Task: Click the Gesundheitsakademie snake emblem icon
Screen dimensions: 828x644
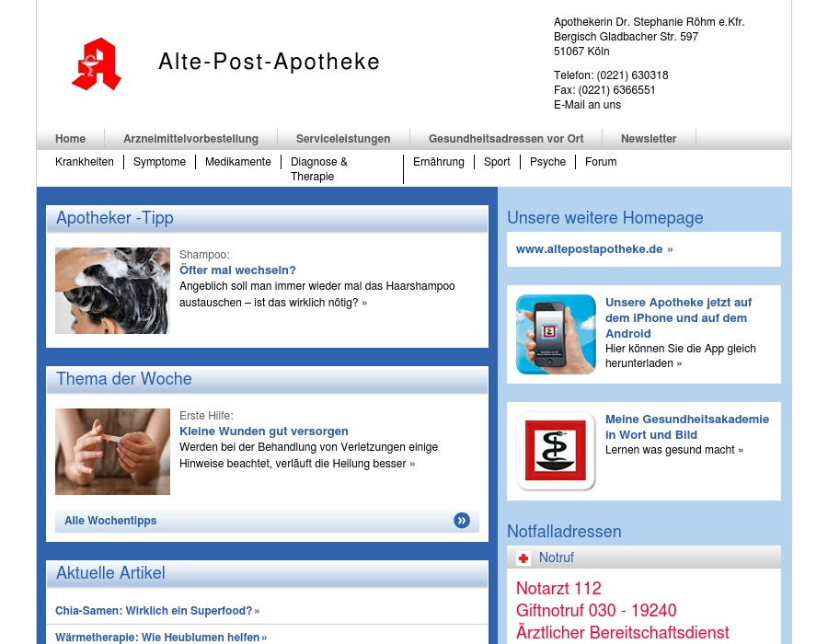Action: (556, 451)
